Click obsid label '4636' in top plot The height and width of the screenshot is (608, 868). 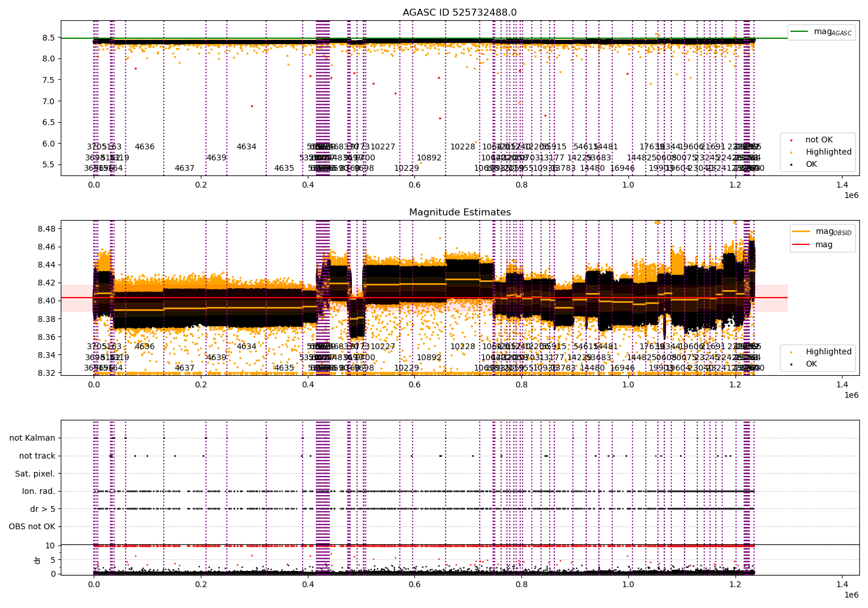[x=145, y=147]
